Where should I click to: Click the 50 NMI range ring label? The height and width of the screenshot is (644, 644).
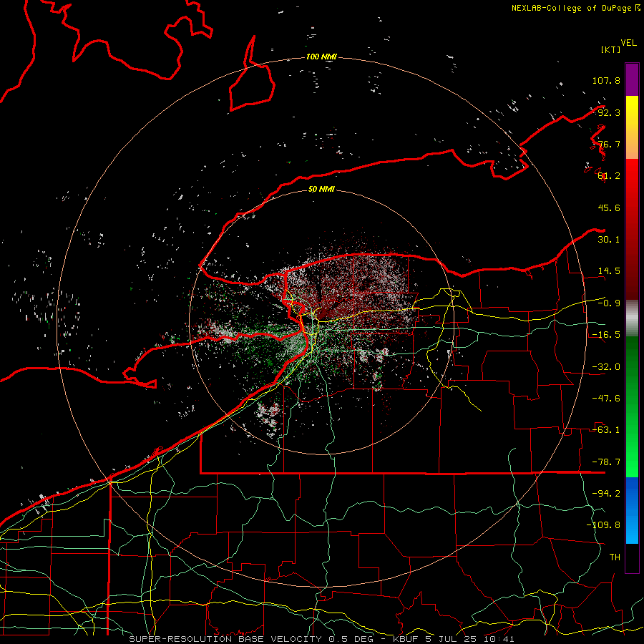321,190
